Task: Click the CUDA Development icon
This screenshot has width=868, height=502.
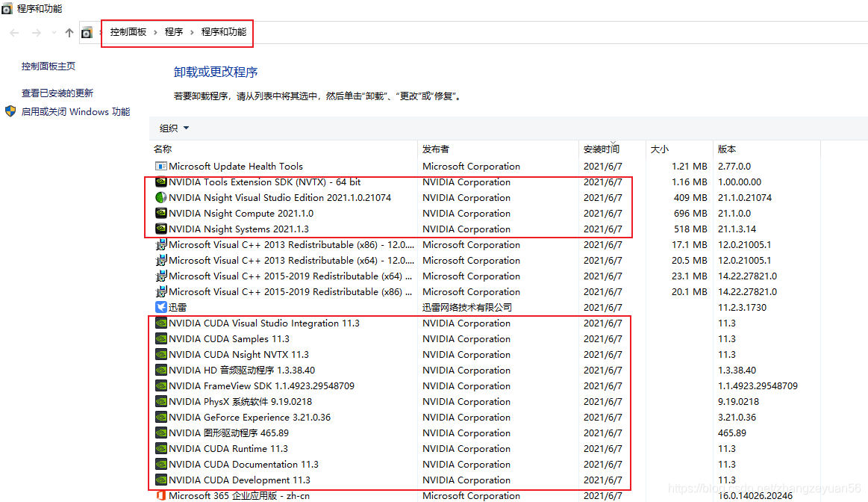Action: click(161, 480)
